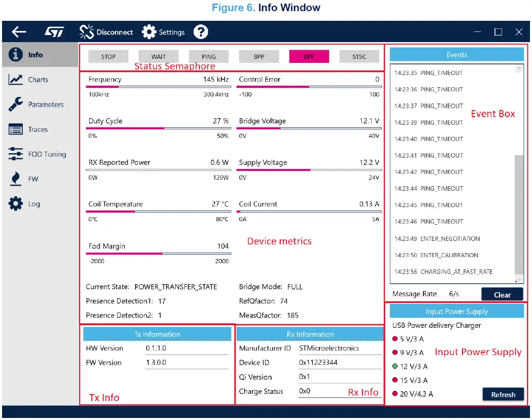Open the FOD Tuning sliders icon

16,154
